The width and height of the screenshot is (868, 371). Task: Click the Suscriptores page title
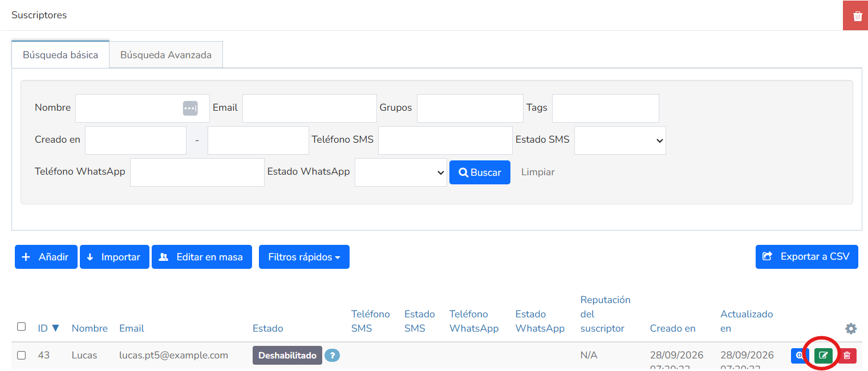(39, 15)
